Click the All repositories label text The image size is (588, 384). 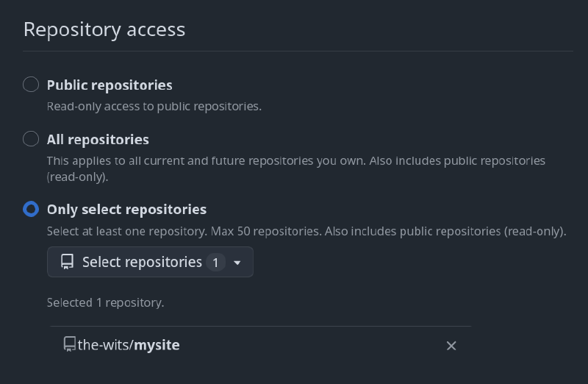tap(98, 139)
